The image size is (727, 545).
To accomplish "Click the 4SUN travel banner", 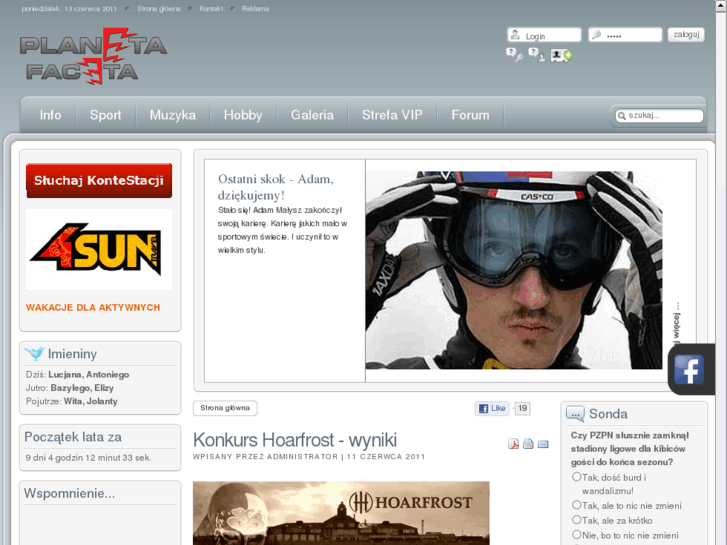I will click(99, 249).
